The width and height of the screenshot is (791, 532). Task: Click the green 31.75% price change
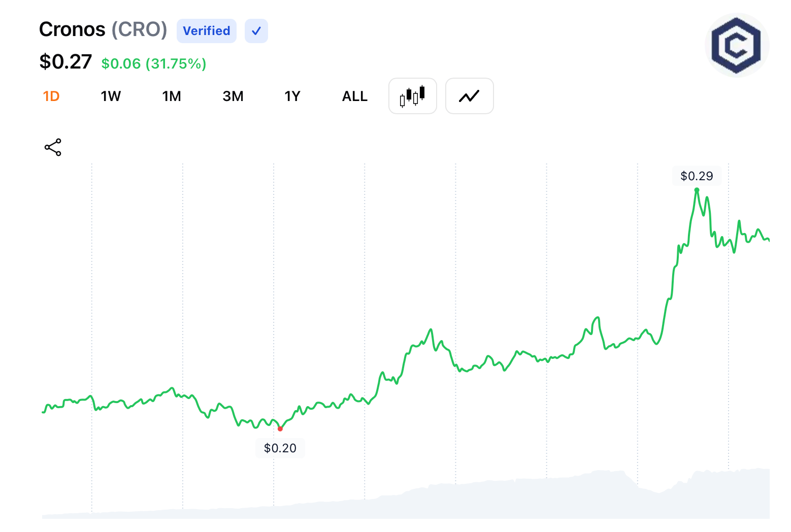(x=176, y=64)
